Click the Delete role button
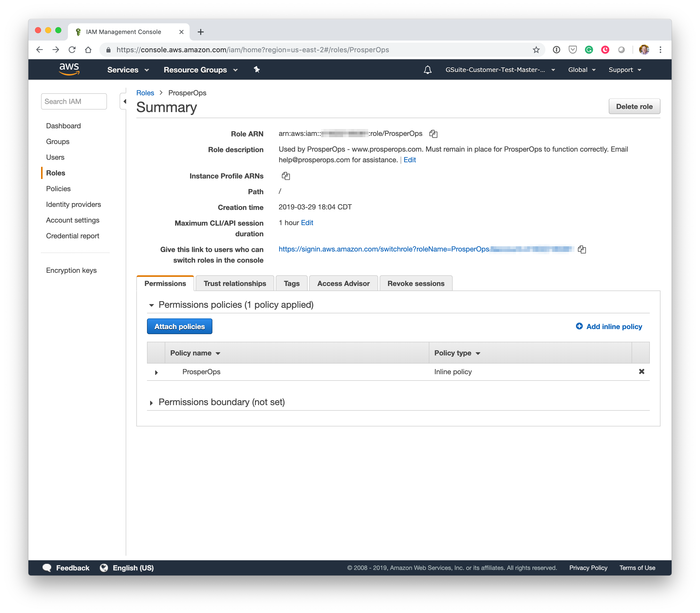Screen dimensions: 700x613 tap(634, 106)
